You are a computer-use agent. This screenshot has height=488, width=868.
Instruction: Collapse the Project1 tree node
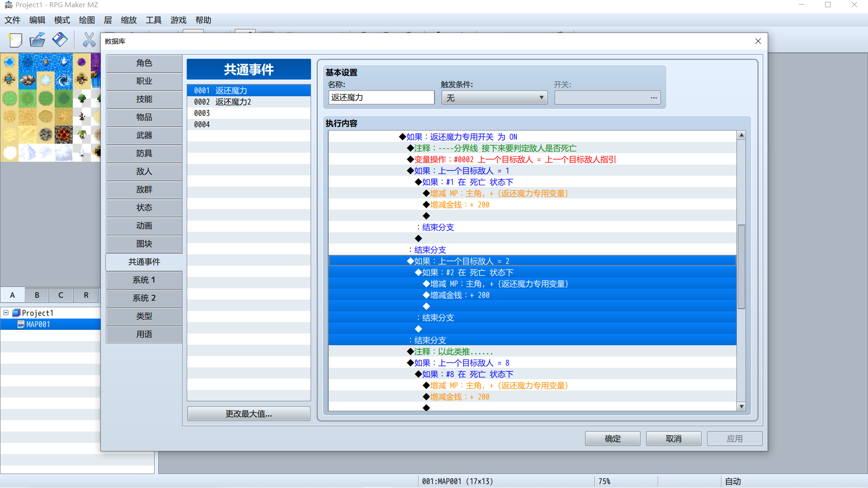tap(6, 313)
